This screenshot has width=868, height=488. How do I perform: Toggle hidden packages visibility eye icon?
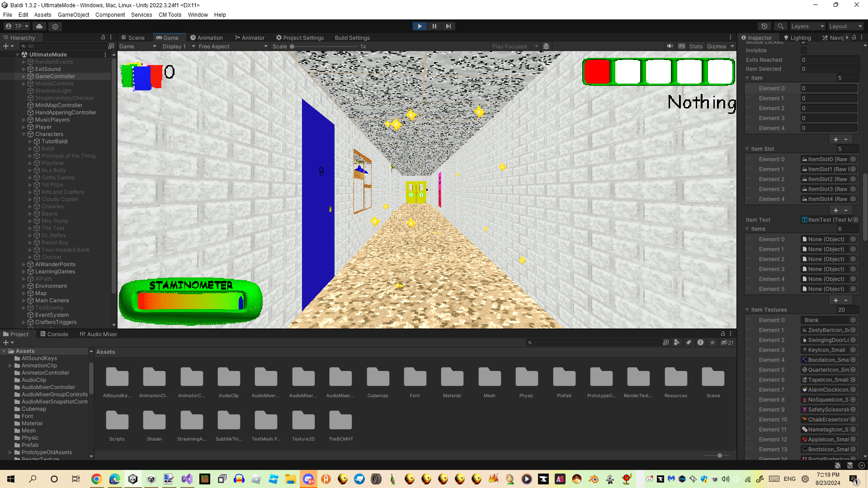pos(727,343)
